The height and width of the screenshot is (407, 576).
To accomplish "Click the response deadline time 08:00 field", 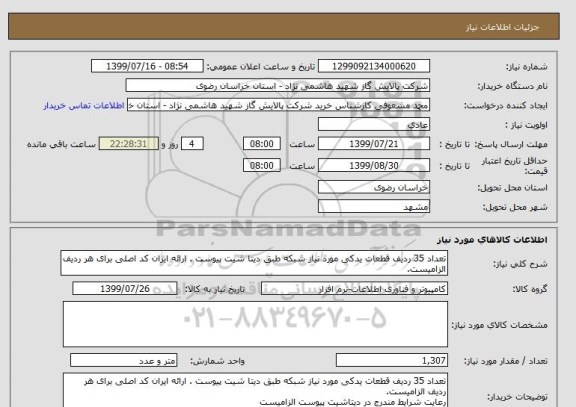I will [262, 144].
